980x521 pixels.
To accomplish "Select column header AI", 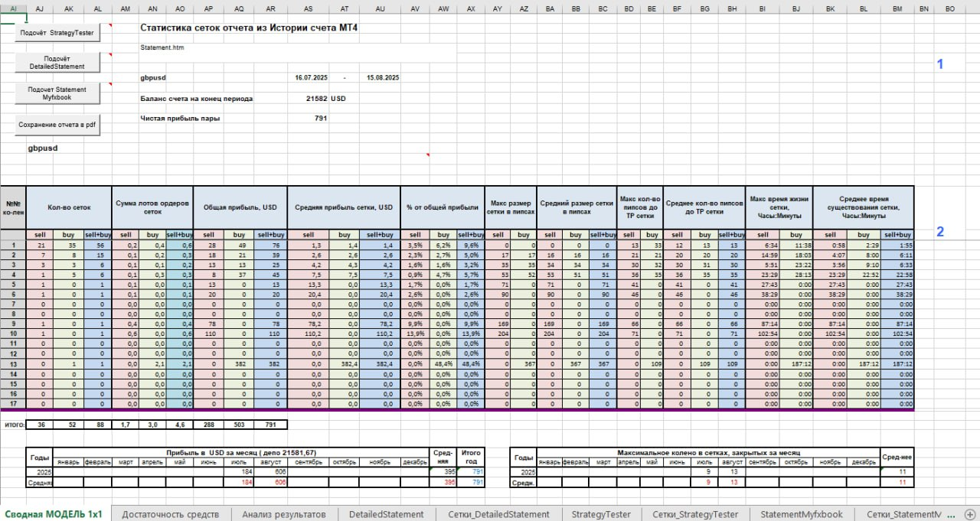I will click(12, 8).
